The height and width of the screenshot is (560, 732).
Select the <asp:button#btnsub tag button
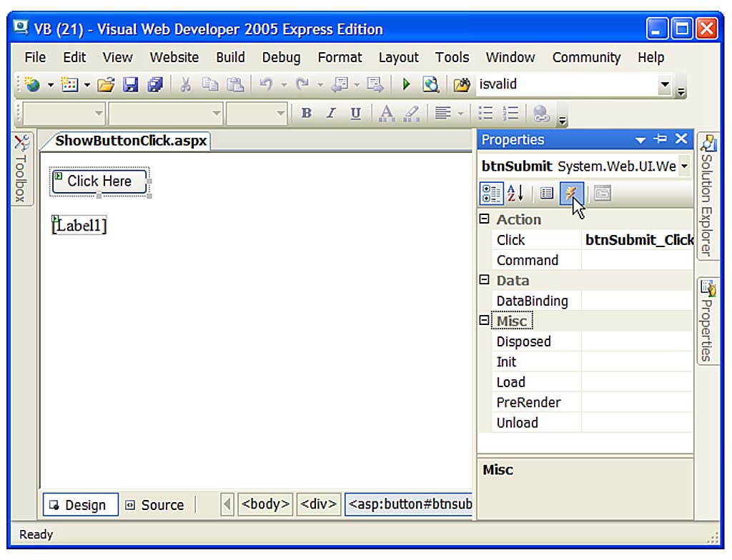coord(409,504)
